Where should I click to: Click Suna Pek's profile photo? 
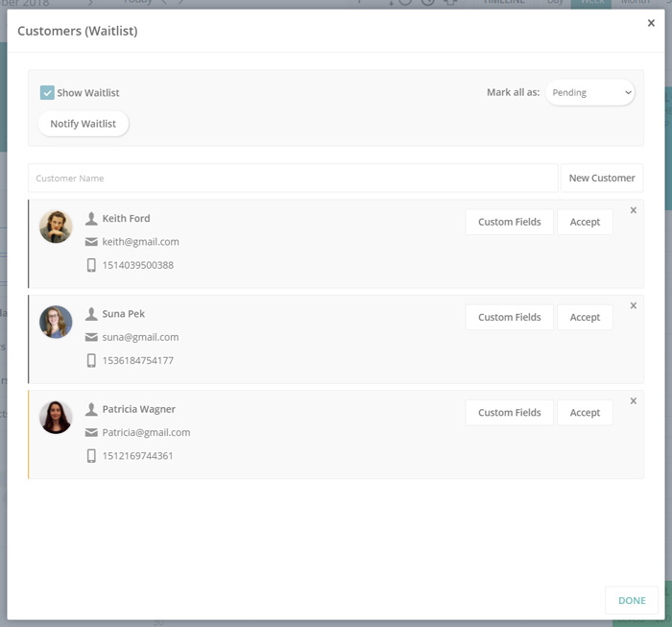coord(56,322)
